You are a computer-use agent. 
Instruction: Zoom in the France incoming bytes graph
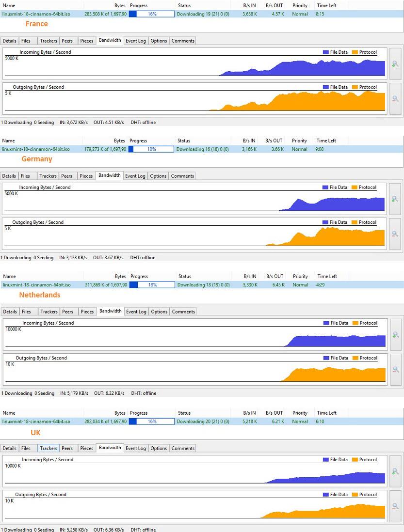coord(395,64)
